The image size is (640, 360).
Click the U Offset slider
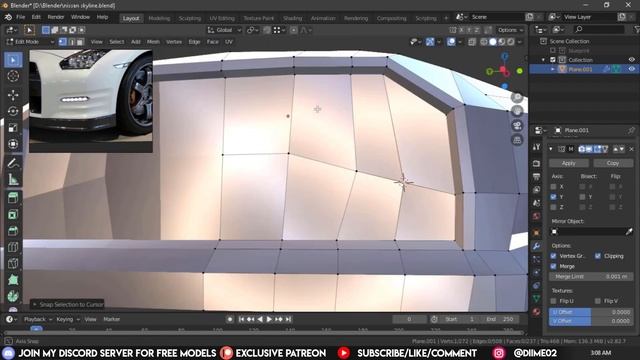(591, 312)
